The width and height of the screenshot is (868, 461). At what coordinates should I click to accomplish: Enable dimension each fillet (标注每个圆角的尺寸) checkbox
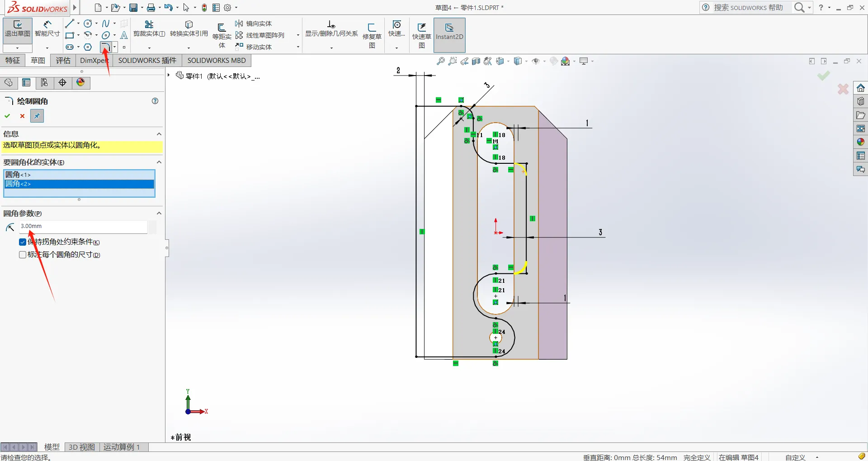(23, 255)
